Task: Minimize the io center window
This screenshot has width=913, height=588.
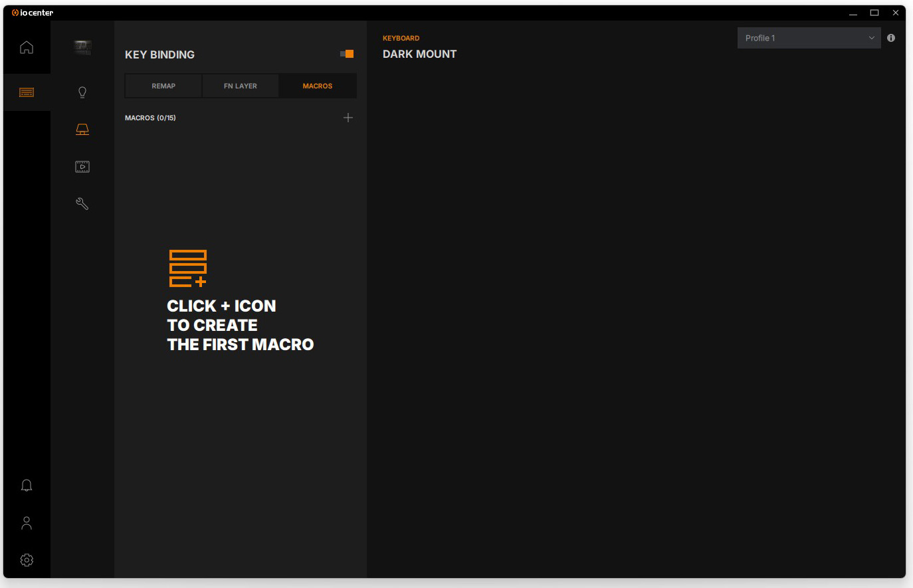Action: (853, 13)
